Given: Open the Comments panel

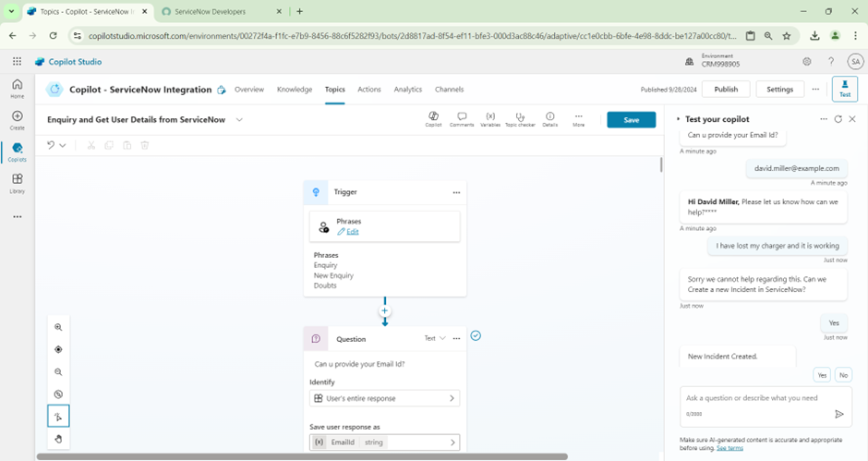Looking at the screenshot, I should [x=462, y=119].
